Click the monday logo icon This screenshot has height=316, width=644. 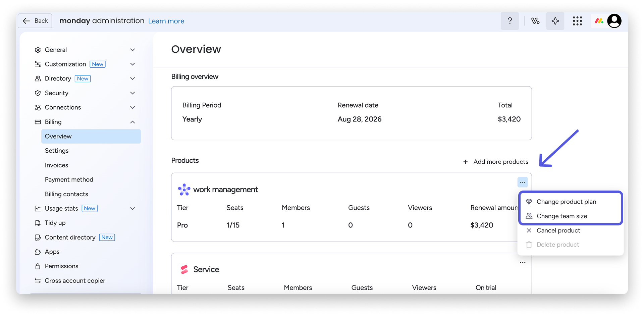pos(599,21)
